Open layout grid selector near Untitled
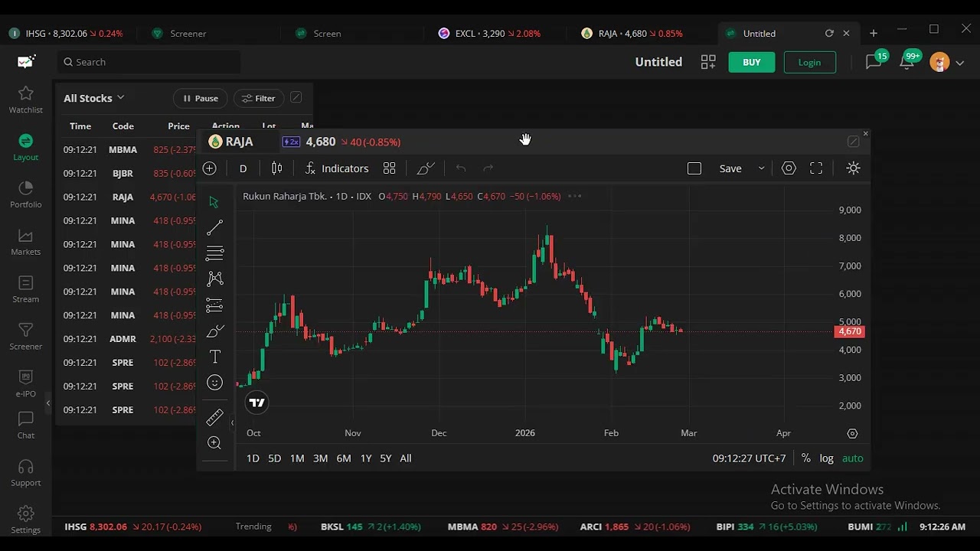This screenshot has width=980, height=551. click(x=708, y=62)
